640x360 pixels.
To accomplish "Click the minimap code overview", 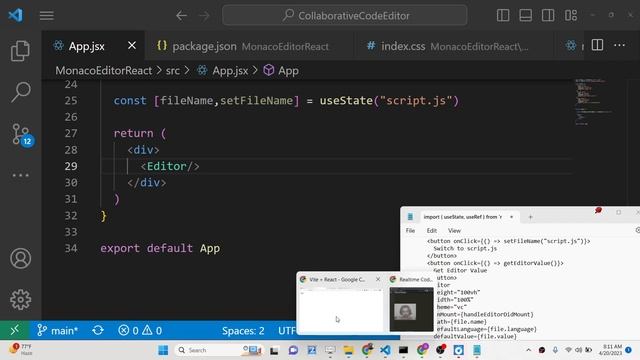I will (x=593, y=101).
